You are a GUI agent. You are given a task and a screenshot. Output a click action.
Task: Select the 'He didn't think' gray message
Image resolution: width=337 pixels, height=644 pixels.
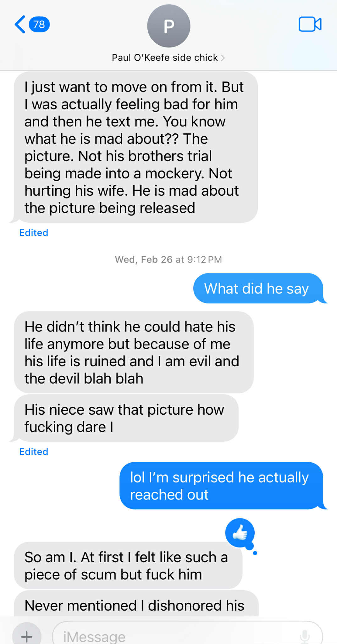click(x=134, y=352)
